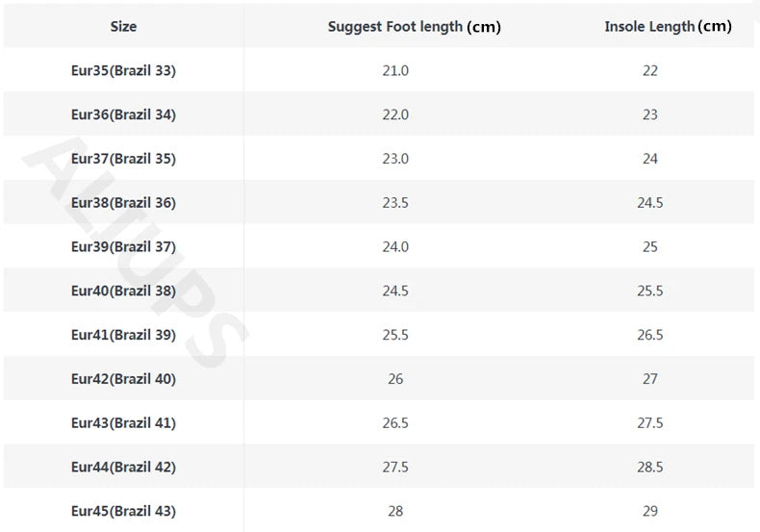
Task: Click the Size column header
Action: [x=123, y=27]
